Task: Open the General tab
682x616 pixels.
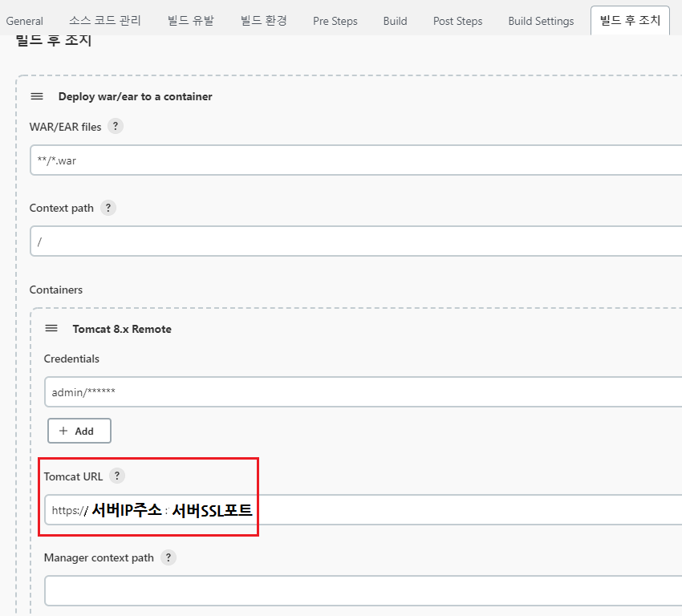Action: 24,21
